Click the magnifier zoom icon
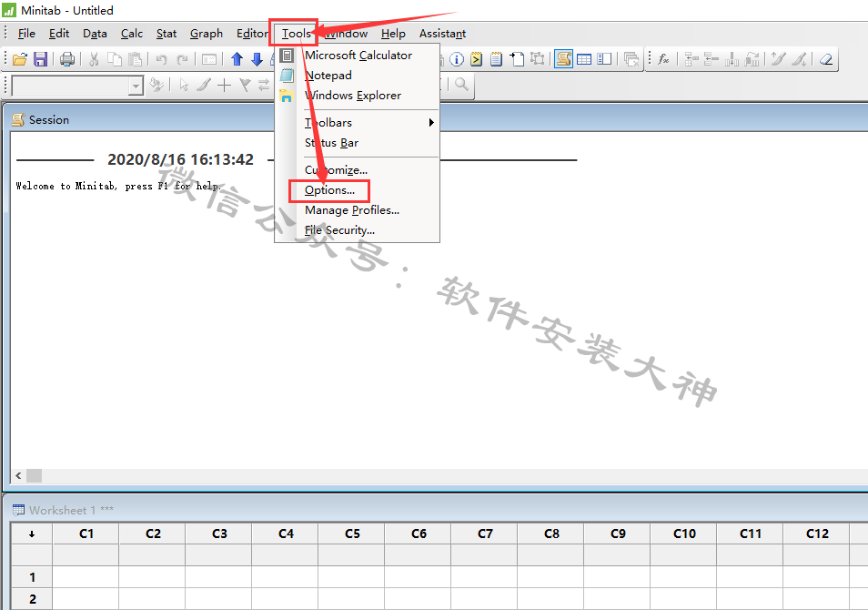Image resolution: width=868 pixels, height=610 pixels. (461, 84)
